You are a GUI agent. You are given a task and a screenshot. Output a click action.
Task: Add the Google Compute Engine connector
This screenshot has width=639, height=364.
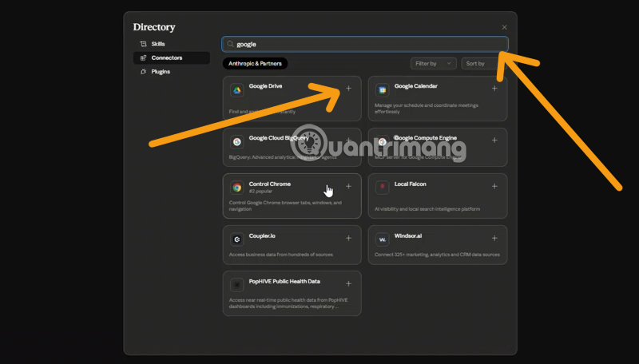coord(494,140)
